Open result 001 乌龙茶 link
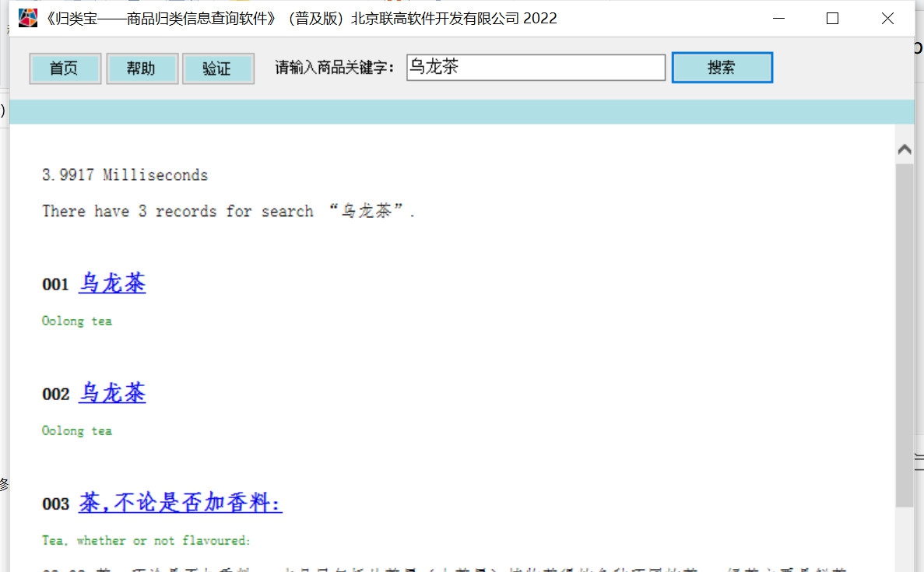The height and width of the screenshot is (572, 924). click(111, 283)
